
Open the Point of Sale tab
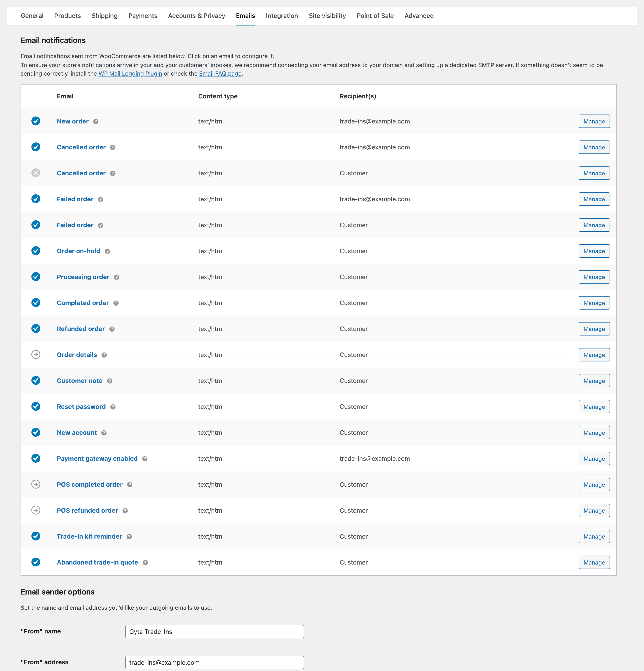pos(375,16)
